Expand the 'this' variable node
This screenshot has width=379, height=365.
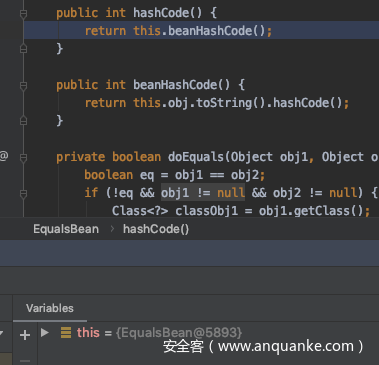click(x=45, y=332)
